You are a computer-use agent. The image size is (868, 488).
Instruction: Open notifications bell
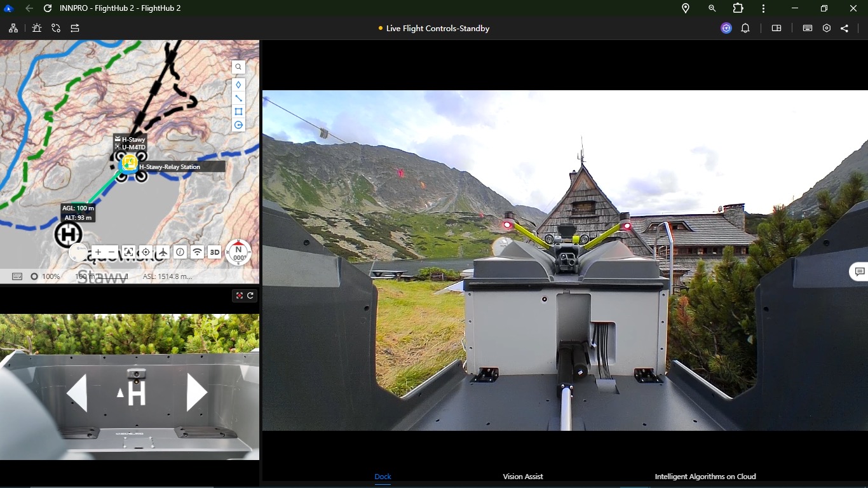coord(745,28)
